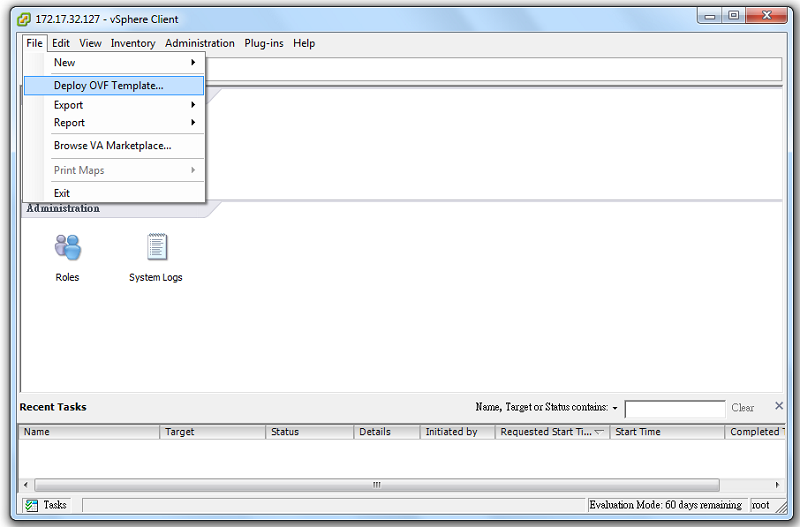Choose Browse VA Marketplace menu entry
The width and height of the screenshot is (800, 527).
(x=113, y=145)
